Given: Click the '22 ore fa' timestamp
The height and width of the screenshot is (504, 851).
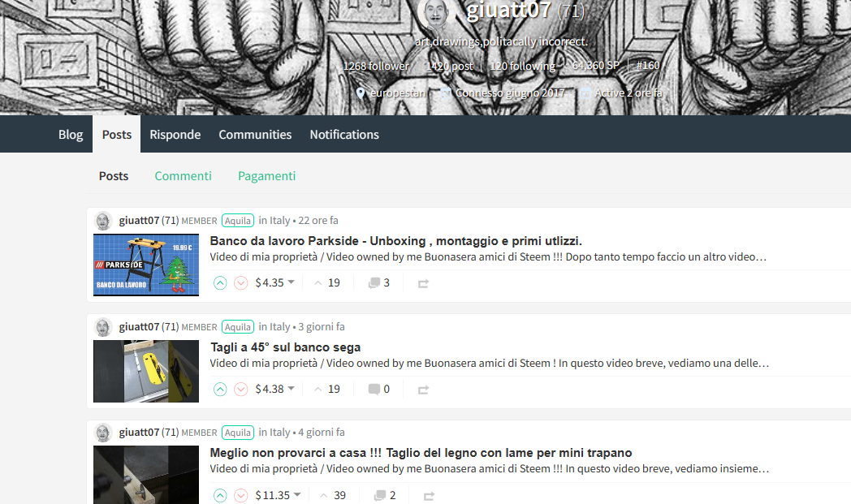Looking at the screenshot, I should coord(318,221).
